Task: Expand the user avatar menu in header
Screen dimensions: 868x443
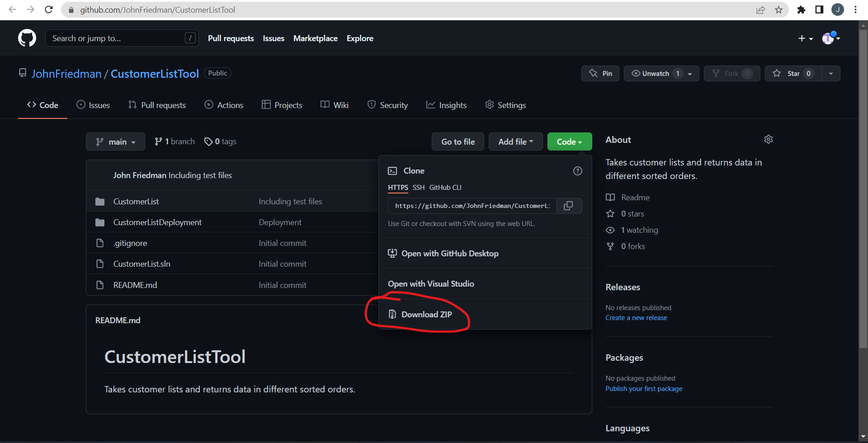Action: 831,38
